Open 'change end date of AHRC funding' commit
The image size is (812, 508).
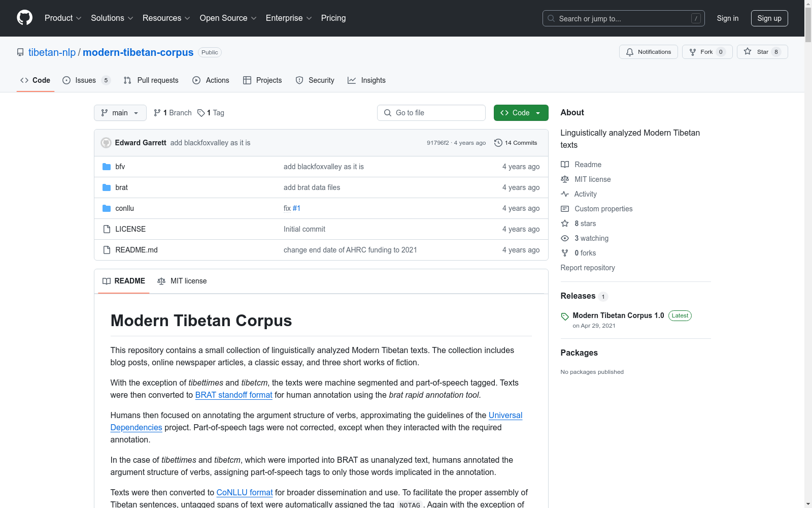click(x=350, y=250)
